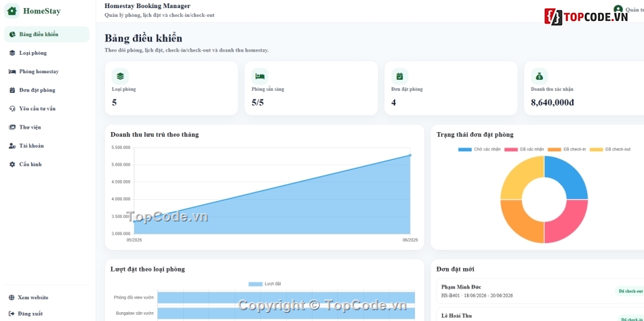Click the Phòng homestay bed icon in sidebar
Viewport: 644px width, 321px height.
point(12,71)
